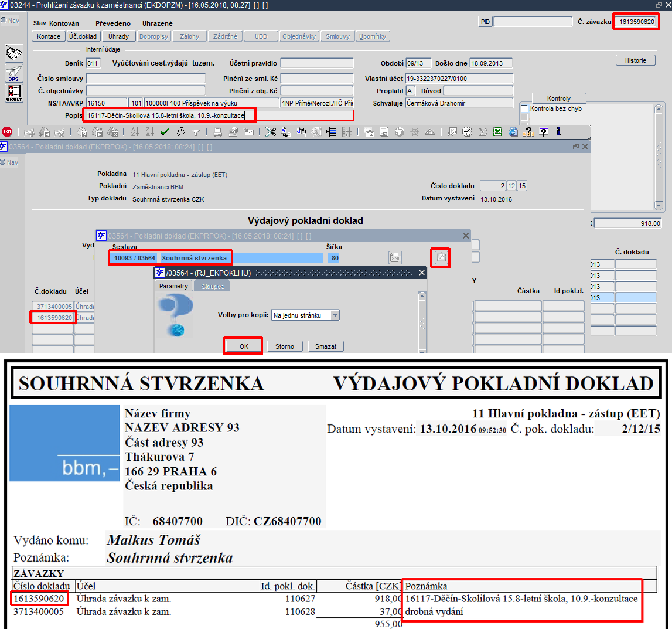This screenshot has width=672, height=629.
Task: Click the Objednávky button
Action: click(x=299, y=36)
